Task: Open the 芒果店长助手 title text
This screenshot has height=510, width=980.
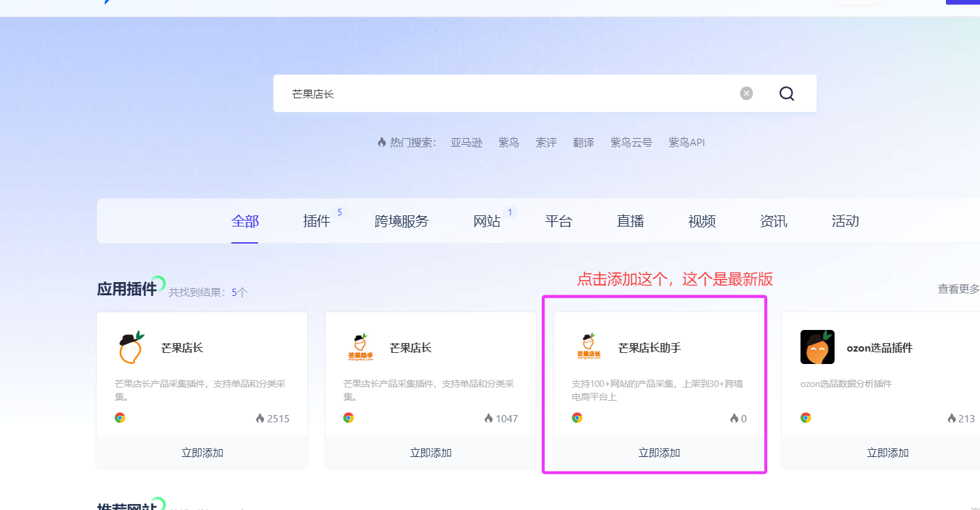Action: (650, 348)
